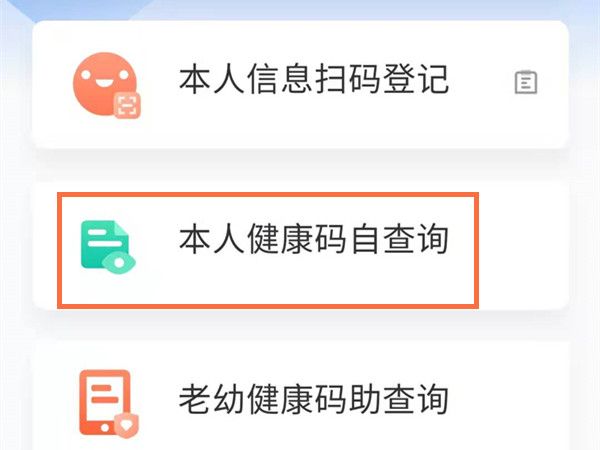Tap the eye badge on green document icon
The image size is (600, 450).
(x=119, y=263)
